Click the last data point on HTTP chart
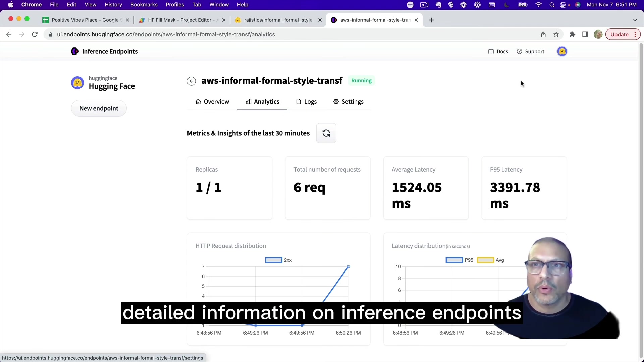This screenshot has width=644, height=362. (x=348, y=267)
